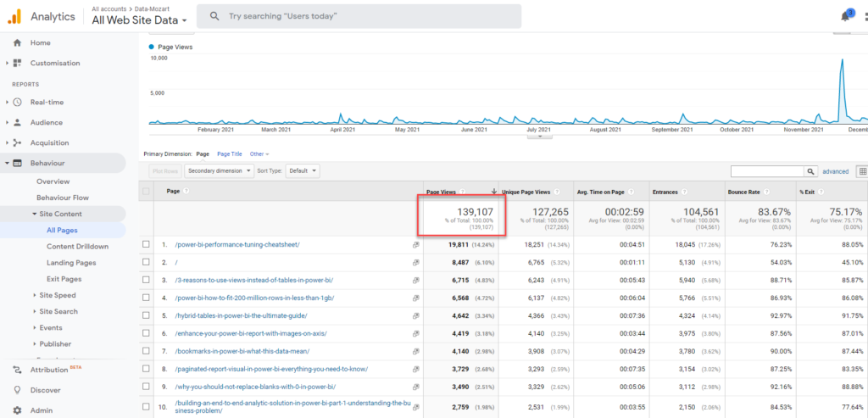Switch primary dimension to Page Title

230,154
